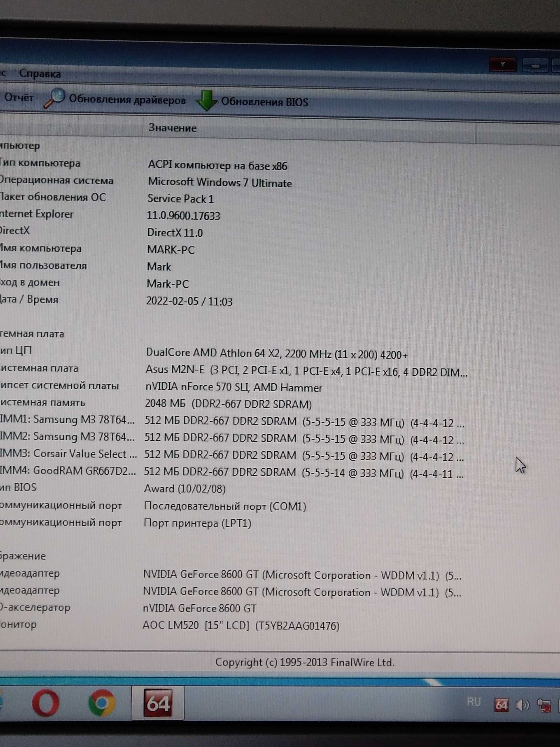Click the AIDA64 taskbar button

158,703
